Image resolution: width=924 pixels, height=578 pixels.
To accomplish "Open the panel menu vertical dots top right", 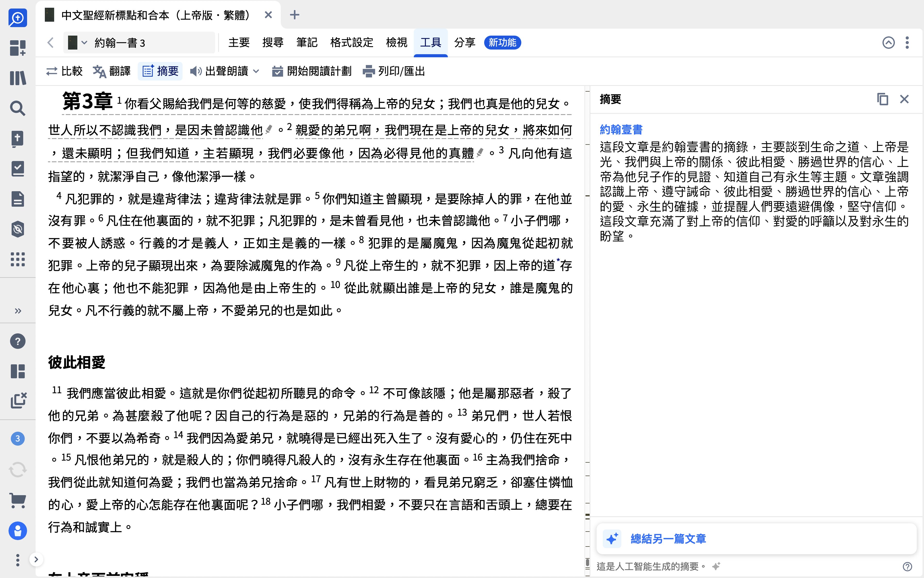I will point(907,42).
